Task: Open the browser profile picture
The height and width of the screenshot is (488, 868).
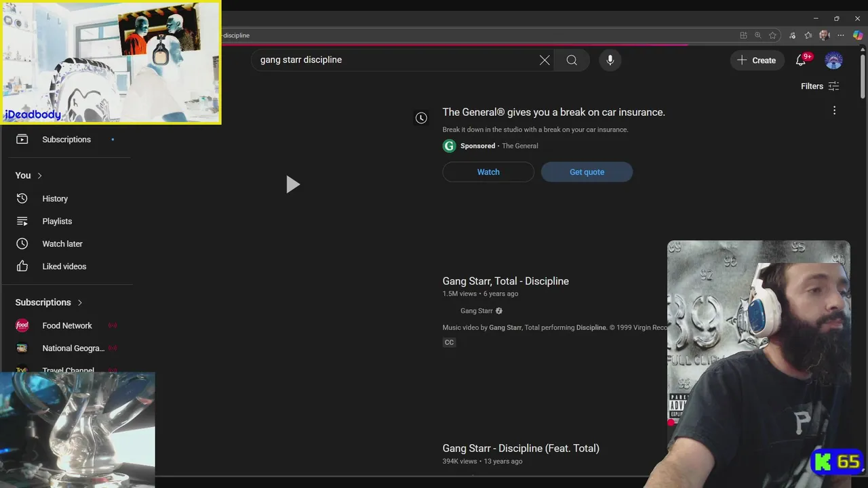Action: (825, 35)
